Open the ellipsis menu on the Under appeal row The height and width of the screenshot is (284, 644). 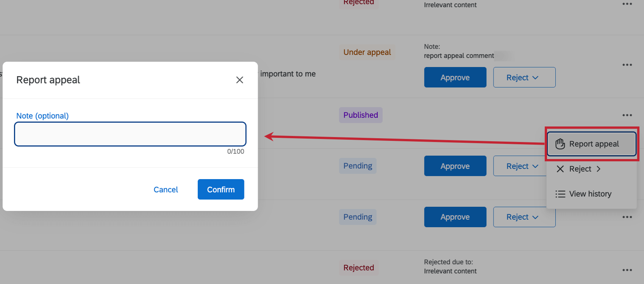[627, 65]
